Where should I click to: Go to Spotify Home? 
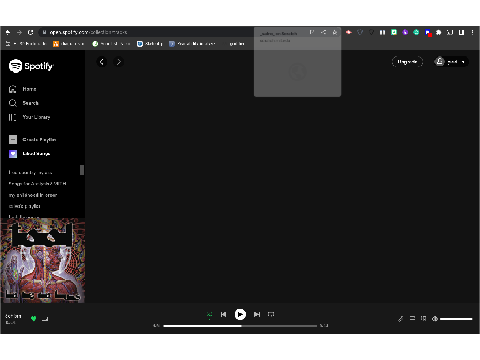(x=23, y=89)
